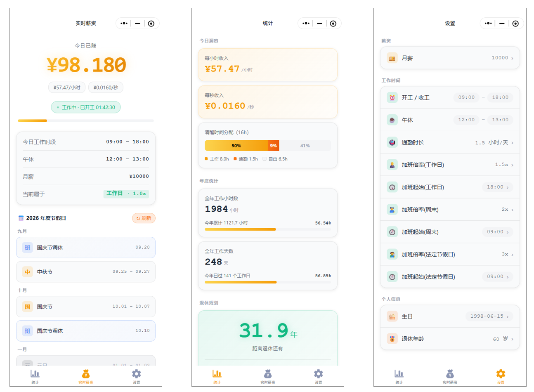Click the 加班倍率(周末) row icon
The image size is (534, 392).
(392, 210)
